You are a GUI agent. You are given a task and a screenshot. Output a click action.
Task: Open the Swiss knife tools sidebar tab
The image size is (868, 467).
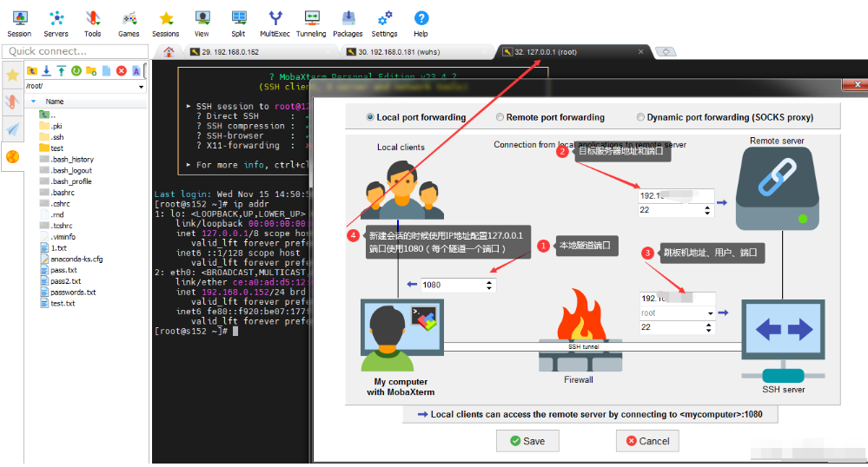click(x=13, y=102)
